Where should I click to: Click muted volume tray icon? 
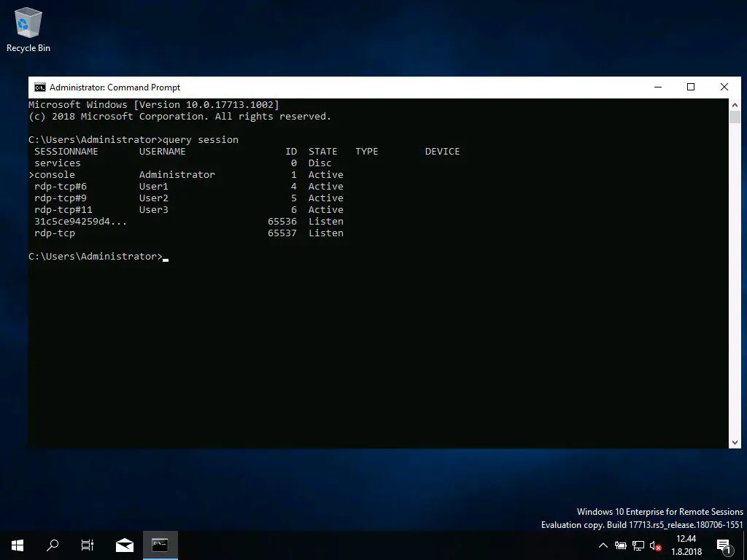(x=656, y=545)
